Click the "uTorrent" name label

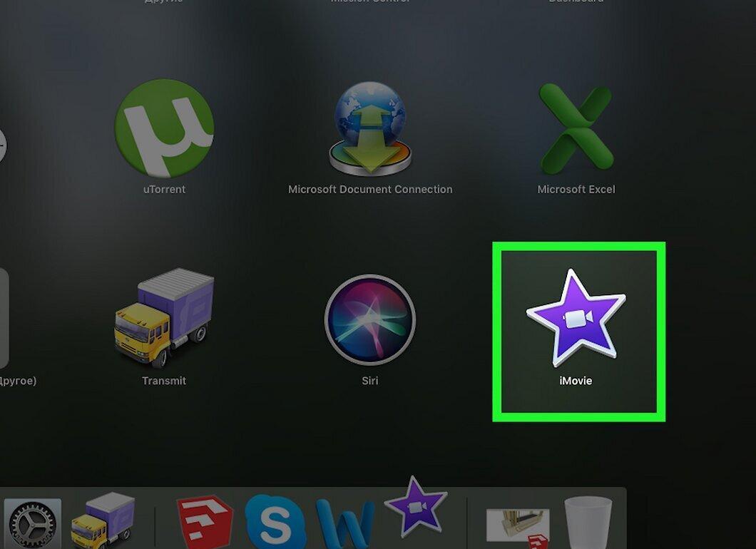click(x=164, y=190)
